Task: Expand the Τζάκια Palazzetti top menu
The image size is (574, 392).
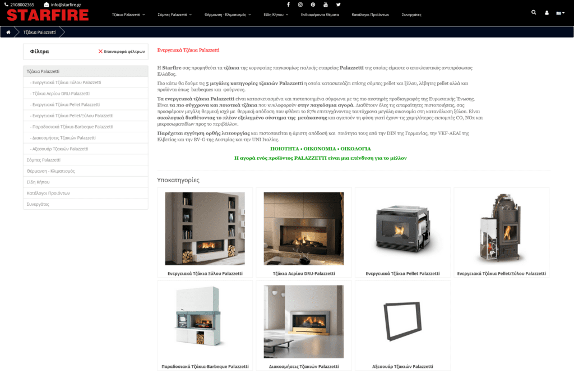Action: point(128,15)
